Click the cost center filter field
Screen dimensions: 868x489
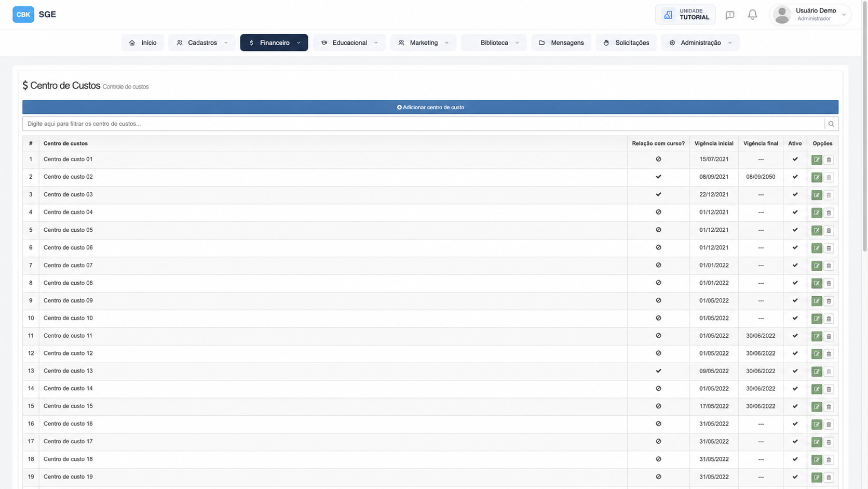point(424,124)
